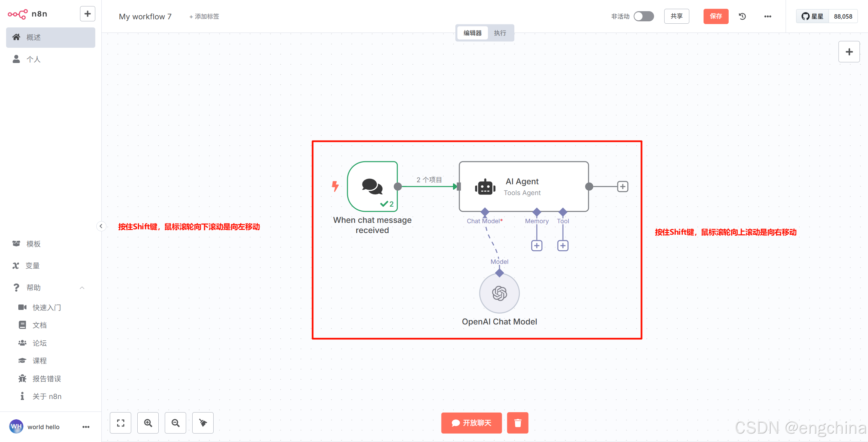Open workflow three-dots options menu
Viewport: 868px width, 442px height.
click(x=768, y=16)
